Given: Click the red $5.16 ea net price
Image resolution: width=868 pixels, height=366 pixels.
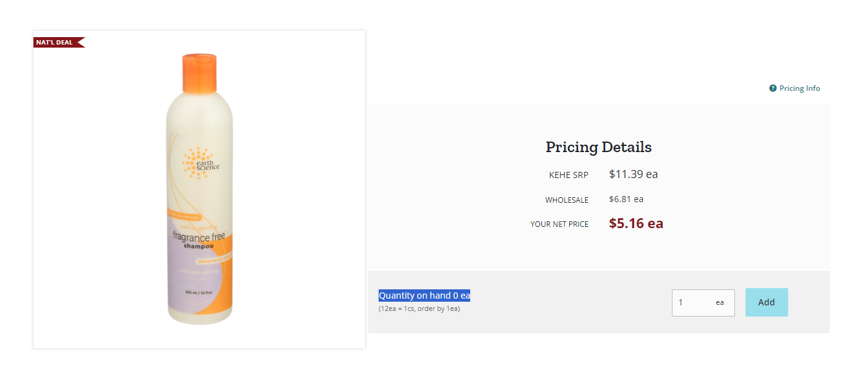Looking at the screenshot, I should coord(636,223).
